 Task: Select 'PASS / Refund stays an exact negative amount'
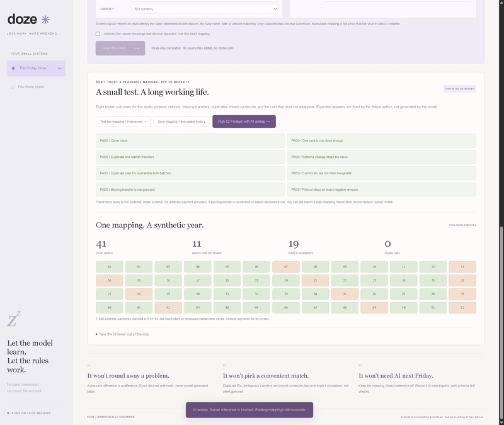pyautogui.click(x=382, y=190)
